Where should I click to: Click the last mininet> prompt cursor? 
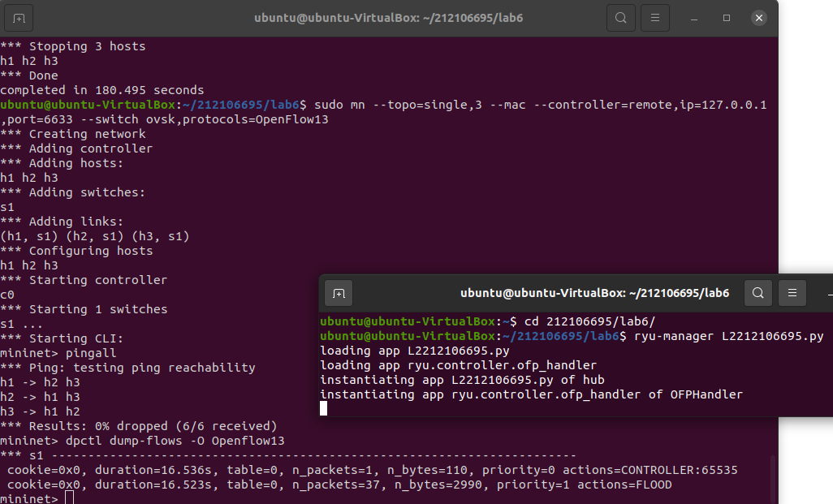[69, 498]
